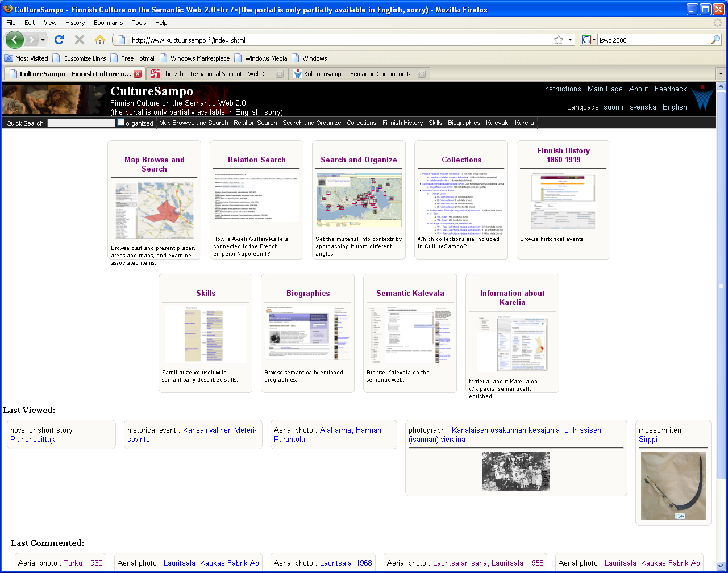The image size is (728, 573).
Task: Open the About link
Action: pos(639,89)
